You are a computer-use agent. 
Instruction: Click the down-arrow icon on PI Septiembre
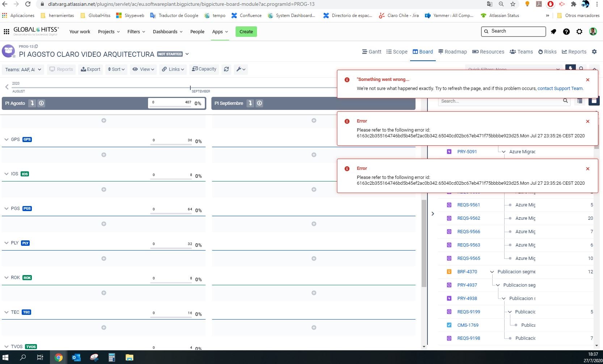click(x=250, y=103)
